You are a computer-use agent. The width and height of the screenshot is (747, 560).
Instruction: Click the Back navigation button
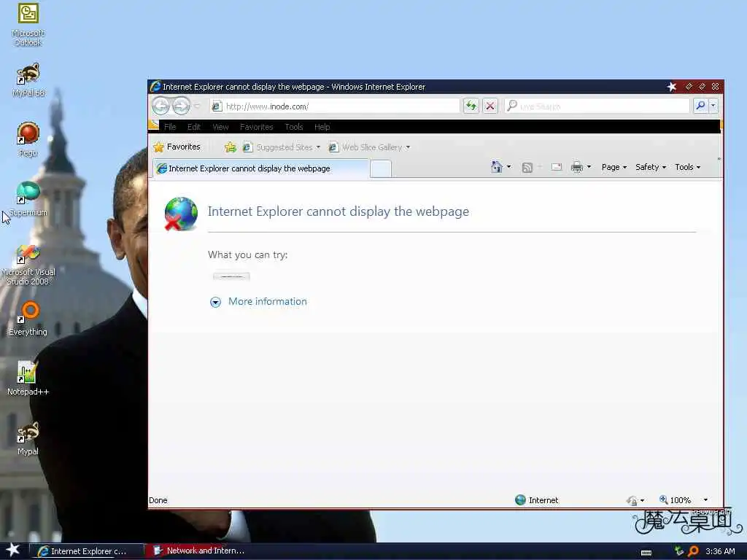161,106
